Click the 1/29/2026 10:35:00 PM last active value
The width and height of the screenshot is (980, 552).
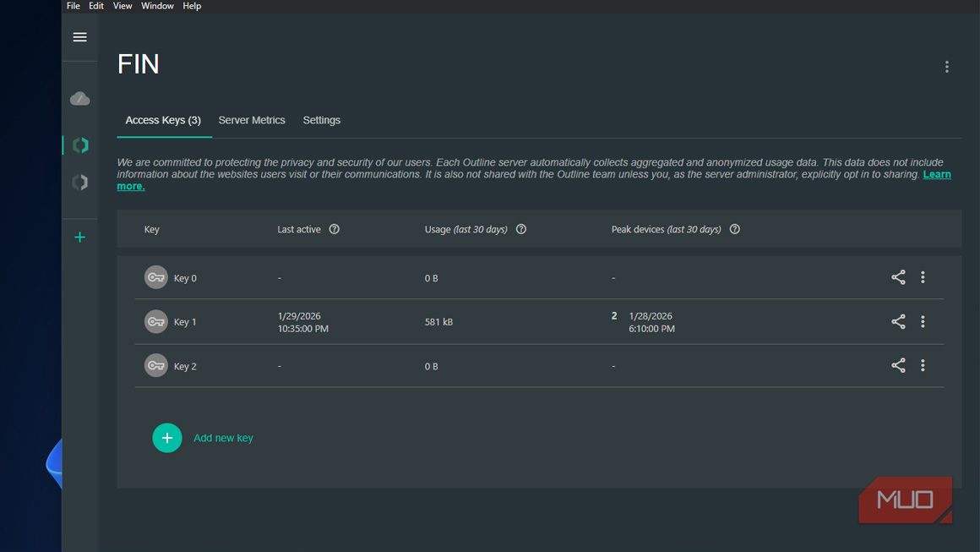(x=303, y=322)
